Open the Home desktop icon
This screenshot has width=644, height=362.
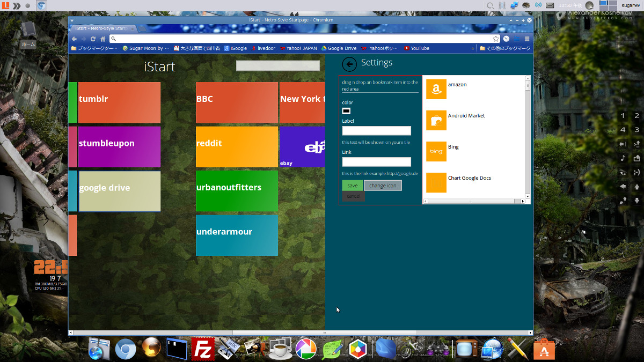coord(28,35)
